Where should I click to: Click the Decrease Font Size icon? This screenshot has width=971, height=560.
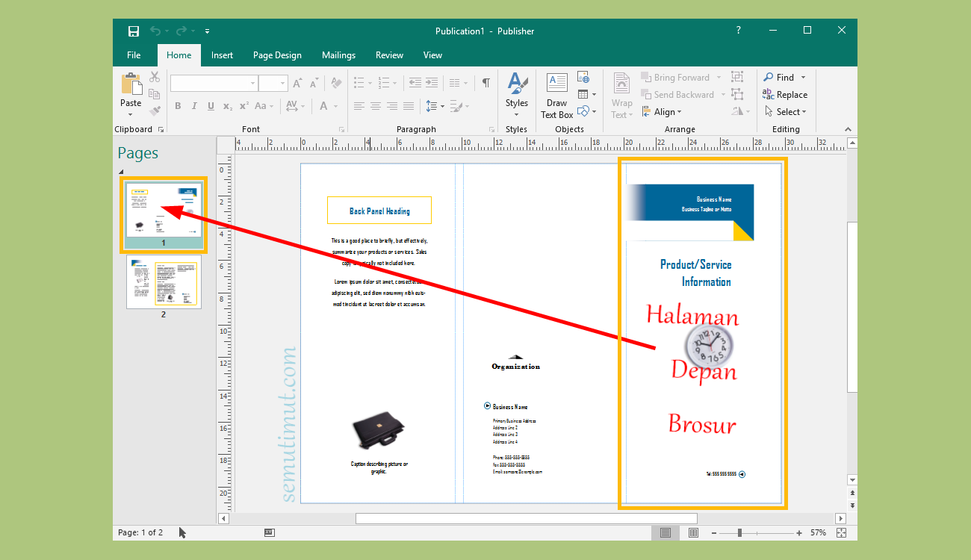[x=314, y=83]
